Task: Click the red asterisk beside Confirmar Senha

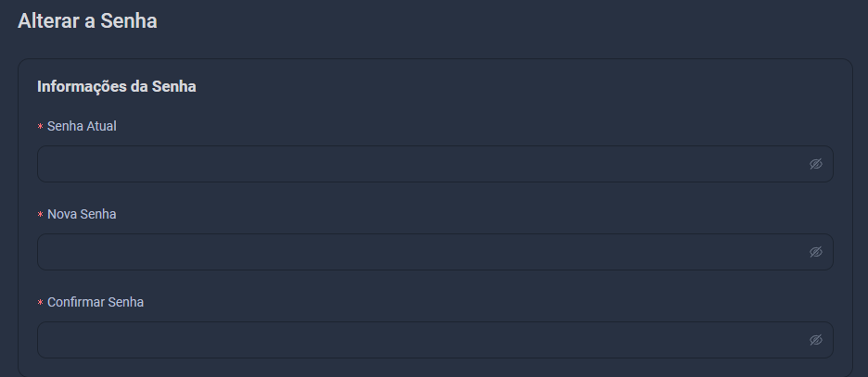Action: 40,302
